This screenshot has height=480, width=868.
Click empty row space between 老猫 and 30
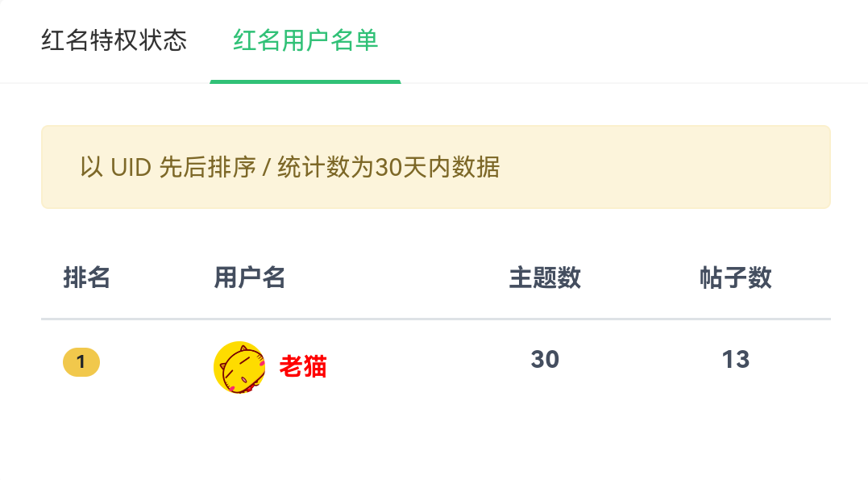click(429, 367)
